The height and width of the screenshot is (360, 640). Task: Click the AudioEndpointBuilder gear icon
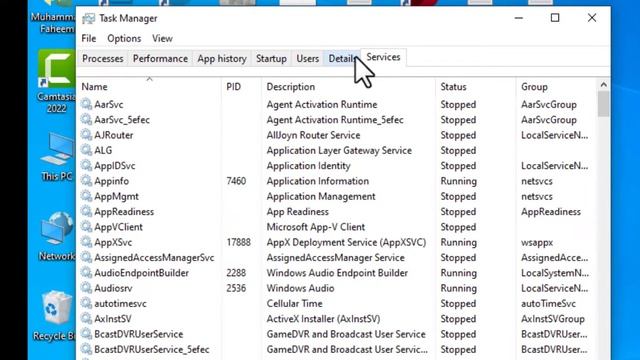tap(86, 273)
